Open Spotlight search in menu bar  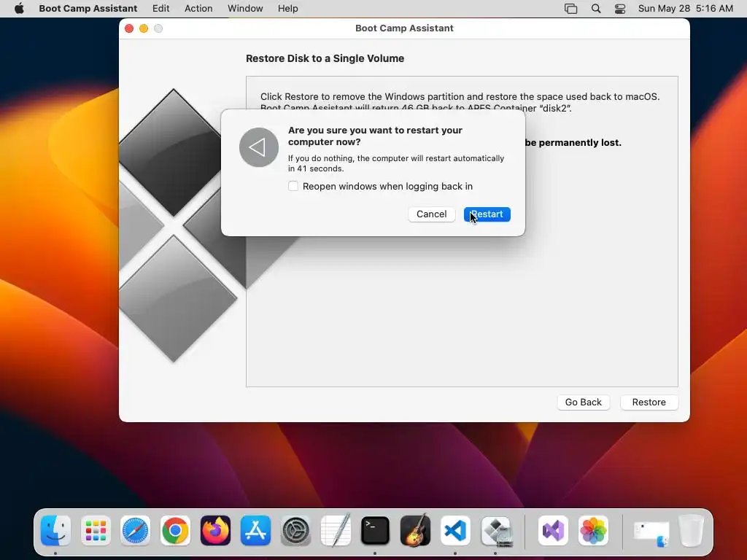[595, 9]
